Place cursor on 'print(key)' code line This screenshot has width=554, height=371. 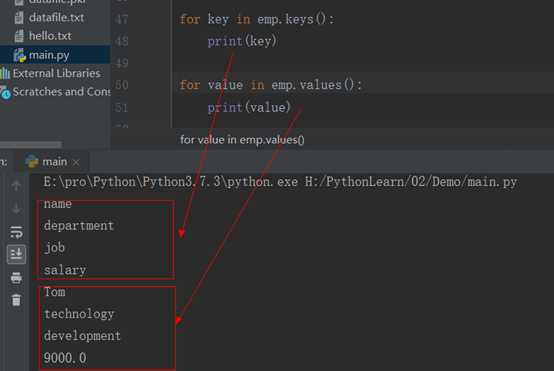[x=242, y=41]
